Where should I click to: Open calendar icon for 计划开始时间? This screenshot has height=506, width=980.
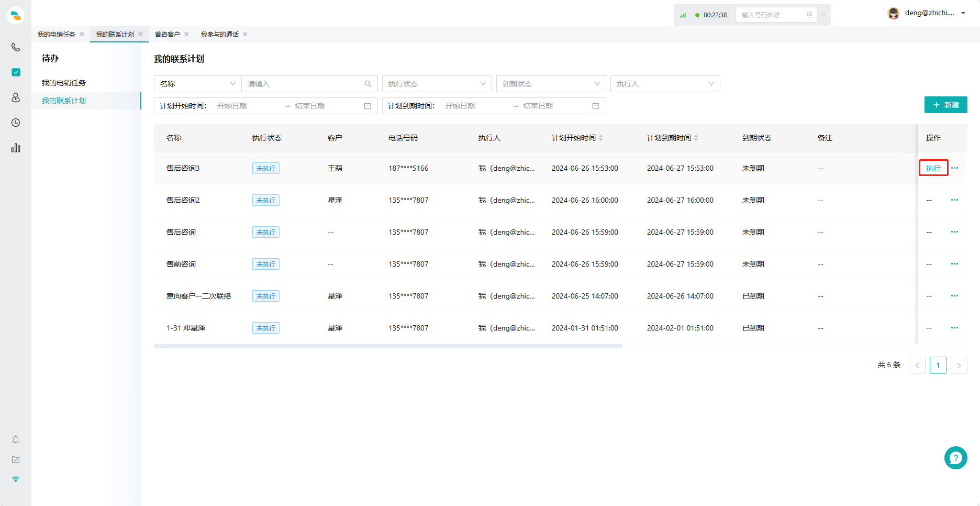tap(367, 106)
